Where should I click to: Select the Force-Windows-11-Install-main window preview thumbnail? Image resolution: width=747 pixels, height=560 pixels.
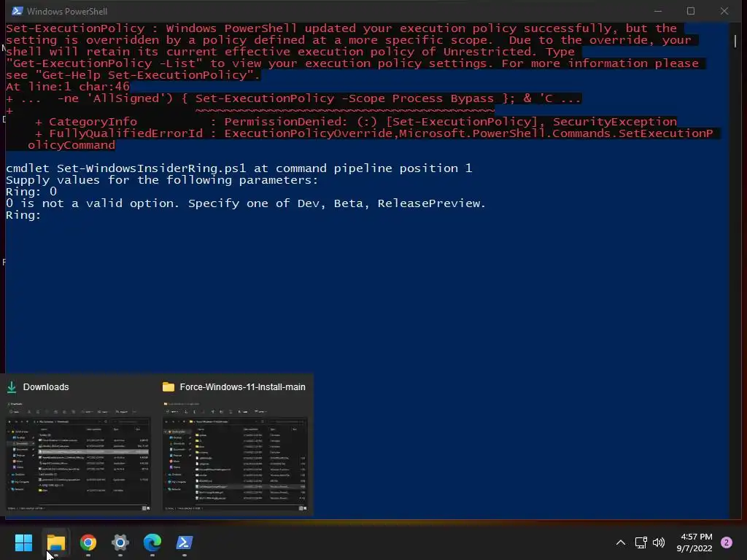(x=235, y=456)
